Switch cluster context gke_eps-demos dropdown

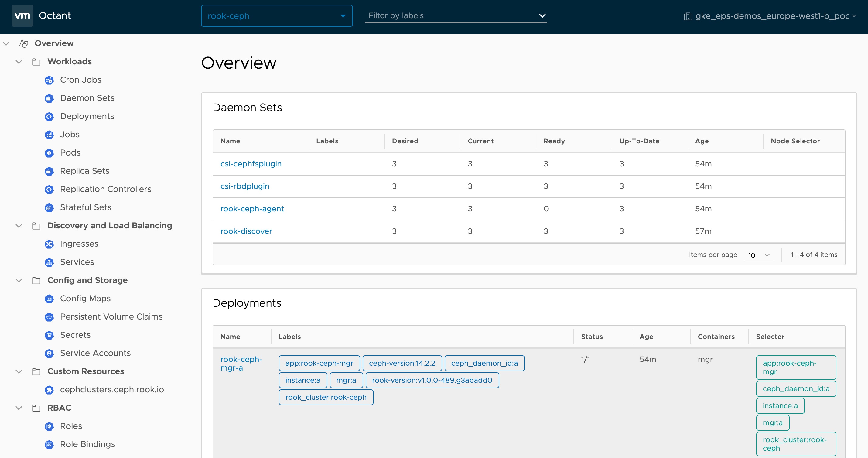[x=770, y=16]
